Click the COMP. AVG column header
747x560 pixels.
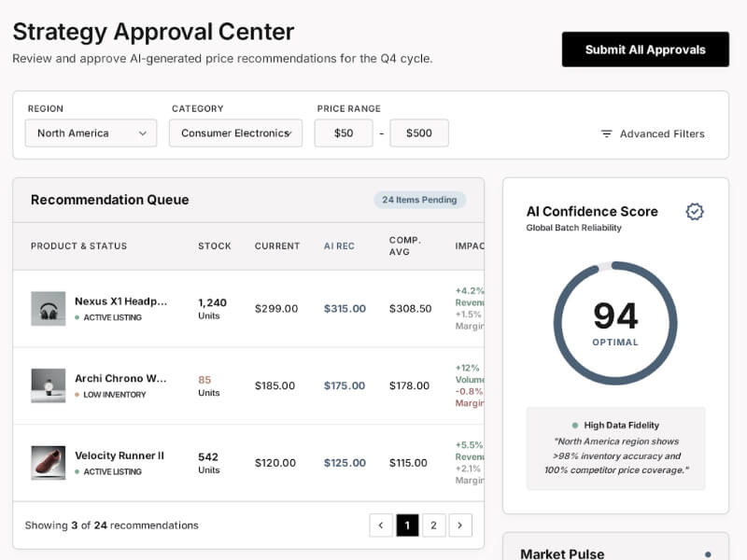[405, 245]
